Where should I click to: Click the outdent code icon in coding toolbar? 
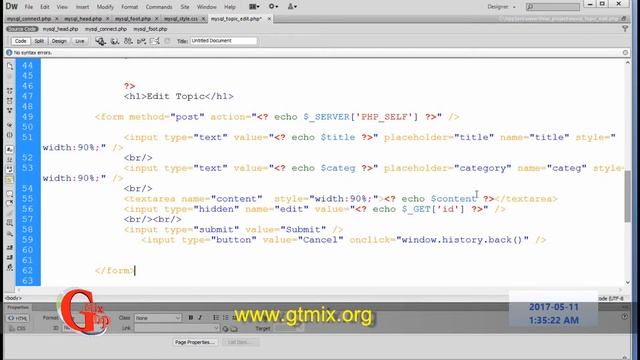(10, 258)
